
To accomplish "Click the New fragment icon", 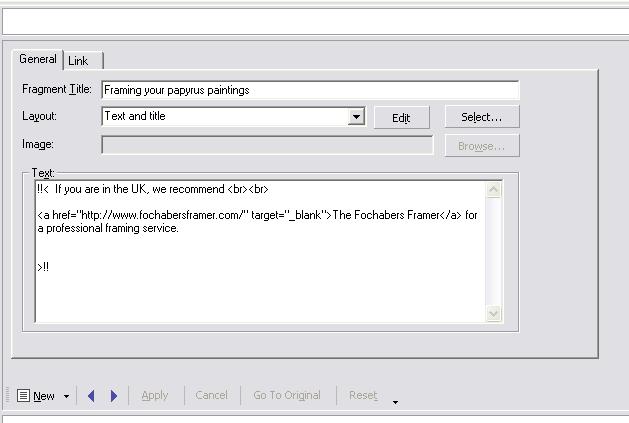I will point(24,396).
